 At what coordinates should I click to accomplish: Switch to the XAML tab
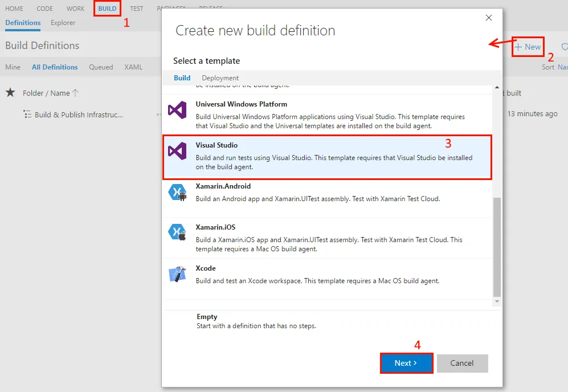click(133, 67)
